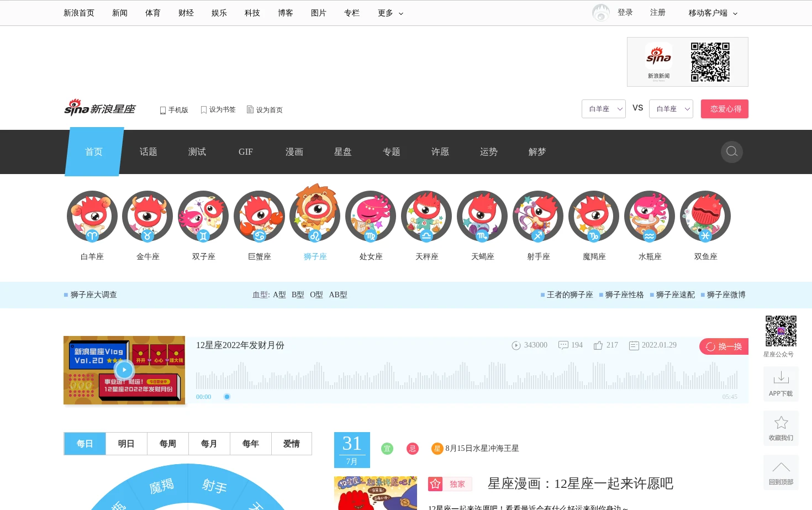Viewport: 812px width, 510px height.
Task: Select the 狮子座 Leo zodiac icon
Action: tap(315, 213)
